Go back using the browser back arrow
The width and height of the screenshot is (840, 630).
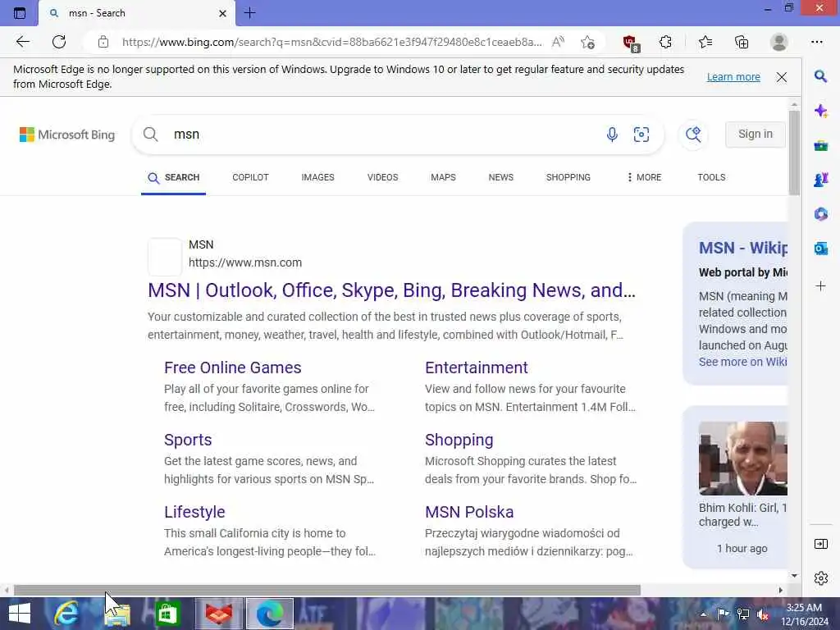(x=22, y=42)
